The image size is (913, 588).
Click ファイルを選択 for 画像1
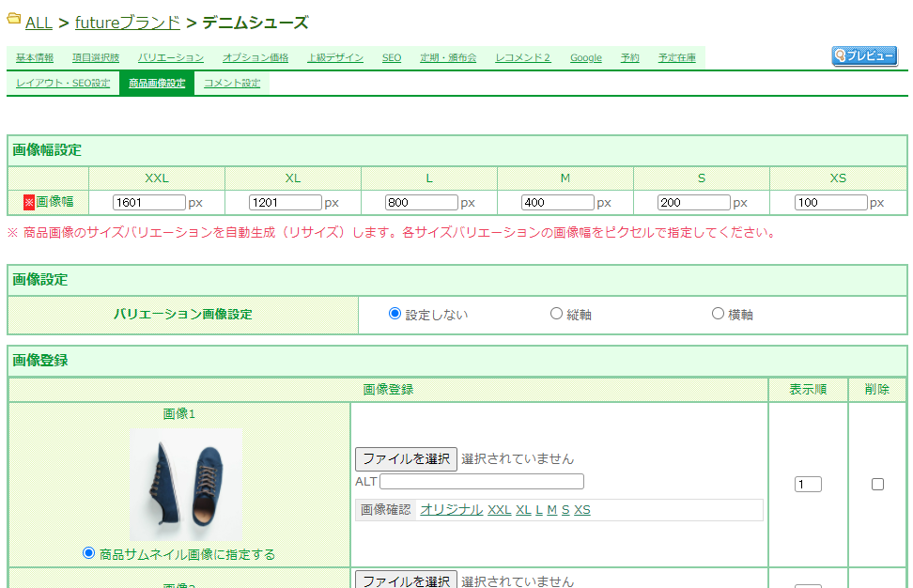click(x=406, y=458)
